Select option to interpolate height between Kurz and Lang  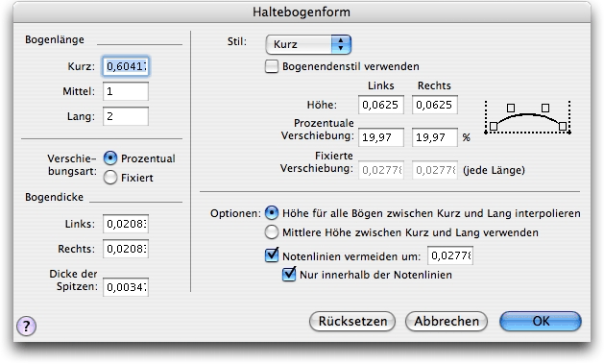tap(272, 213)
